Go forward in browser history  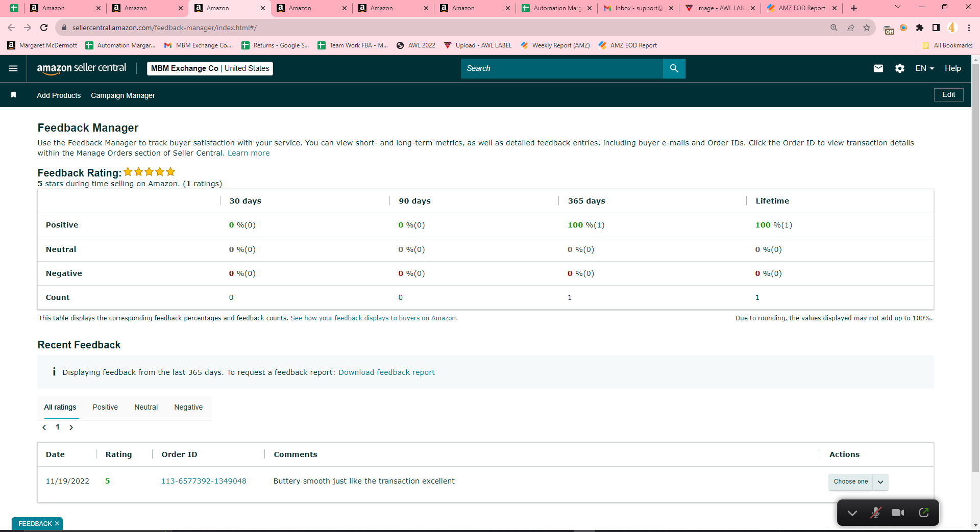coord(28,28)
